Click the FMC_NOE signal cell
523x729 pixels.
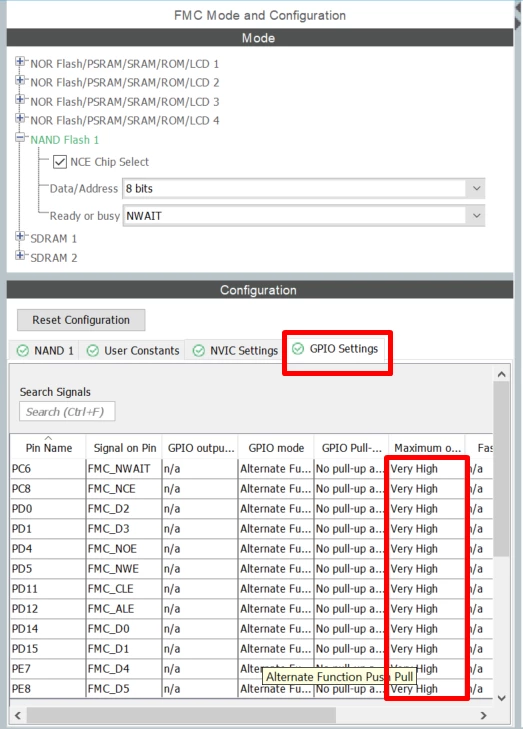click(x=125, y=549)
